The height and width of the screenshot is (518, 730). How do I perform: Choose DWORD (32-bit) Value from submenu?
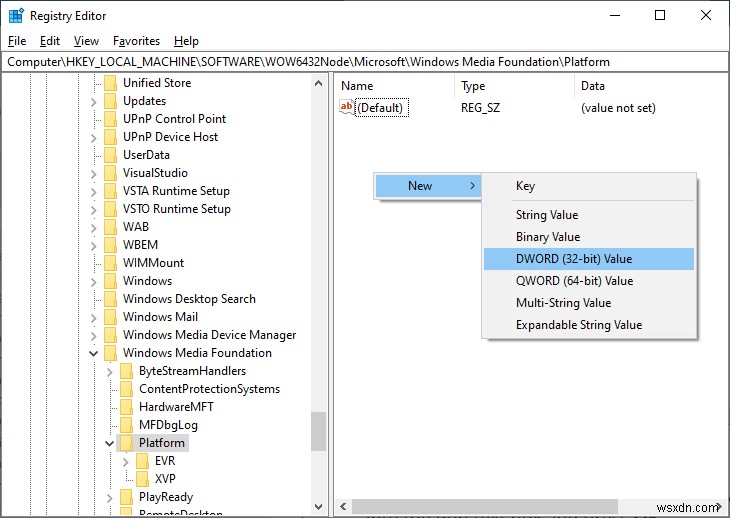click(573, 259)
